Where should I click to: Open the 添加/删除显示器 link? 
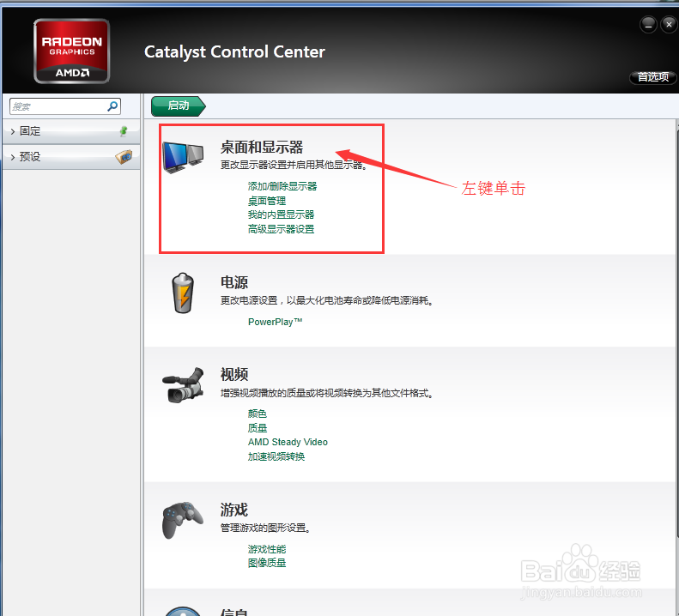click(282, 186)
